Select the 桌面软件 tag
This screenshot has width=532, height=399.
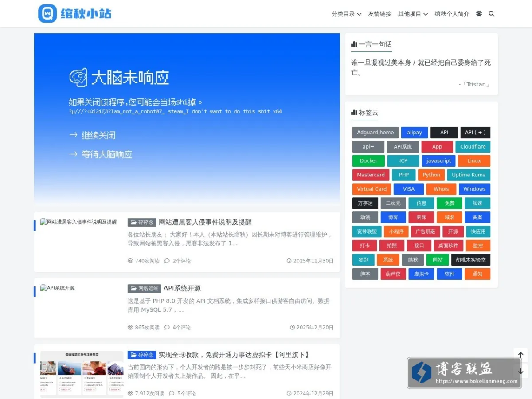[x=449, y=246]
